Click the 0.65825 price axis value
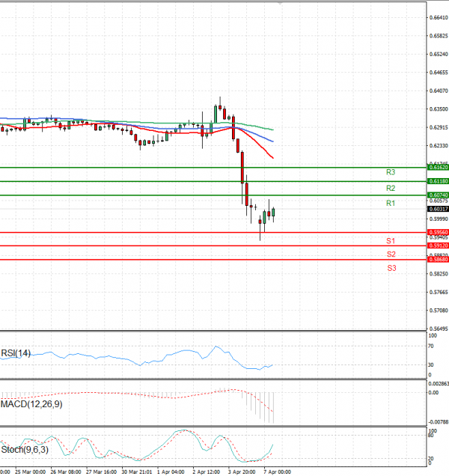449x476 pixels. [x=439, y=36]
